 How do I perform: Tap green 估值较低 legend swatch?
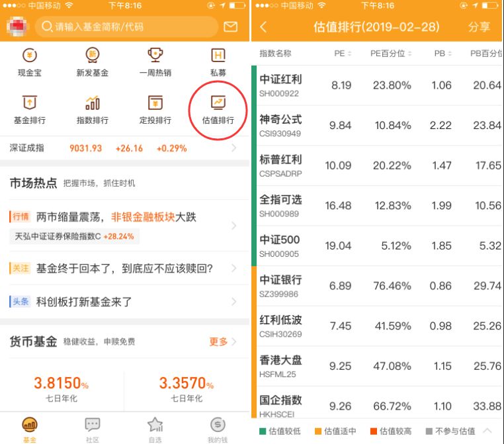point(263,431)
